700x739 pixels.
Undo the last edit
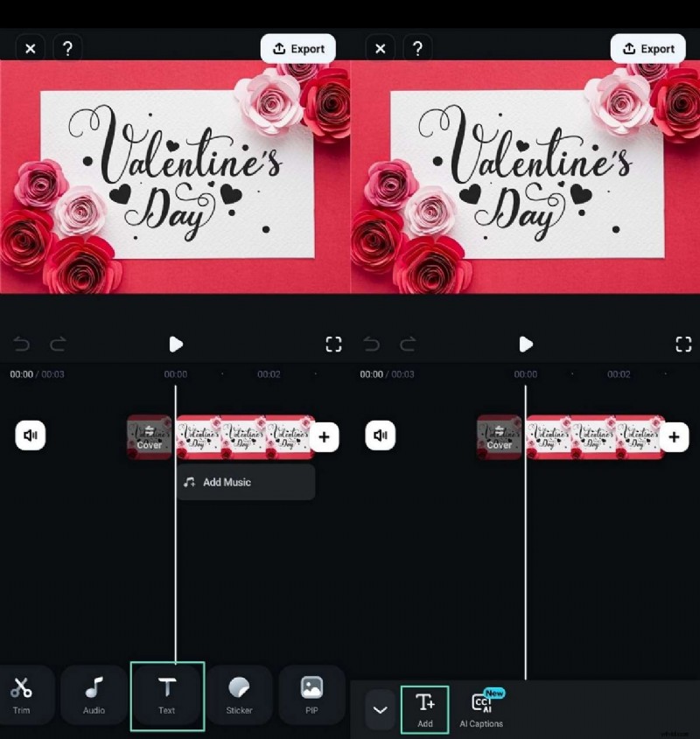[x=21, y=344]
